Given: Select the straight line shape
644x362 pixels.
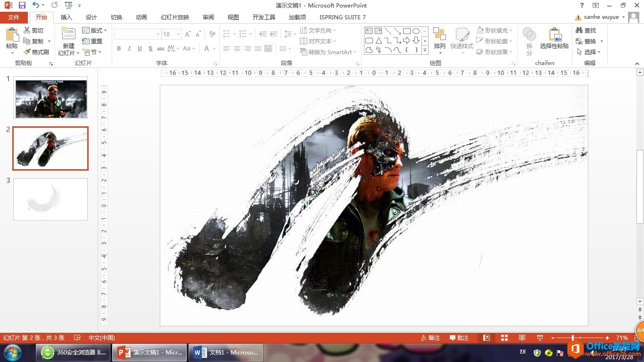Looking at the screenshot, I should click(388, 31).
